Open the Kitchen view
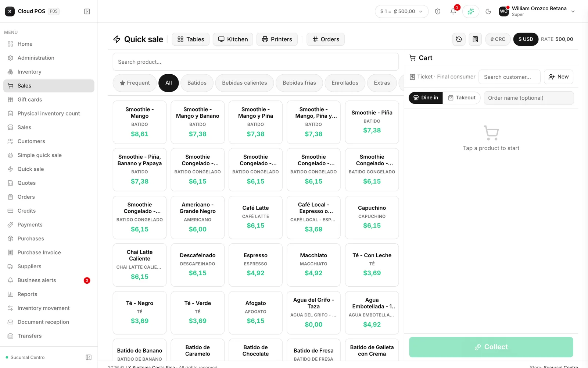 pos(233,39)
